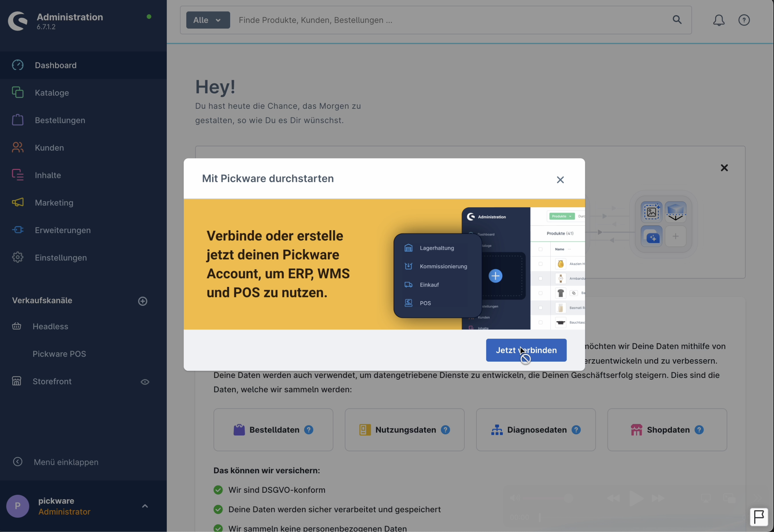
Task: Click Deine Daten werden sicher verarbeitet line
Action: pyautogui.click(x=334, y=510)
